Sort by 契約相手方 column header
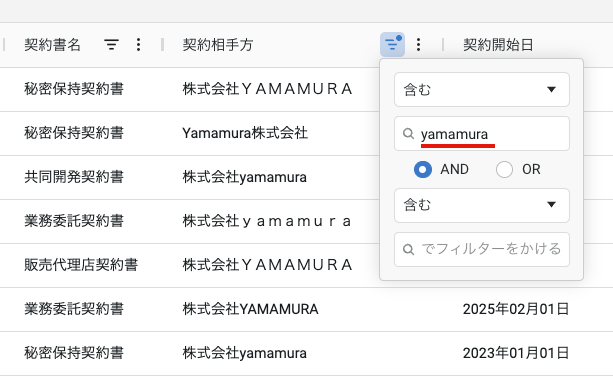The width and height of the screenshot is (613, 383). click(218, 45)
